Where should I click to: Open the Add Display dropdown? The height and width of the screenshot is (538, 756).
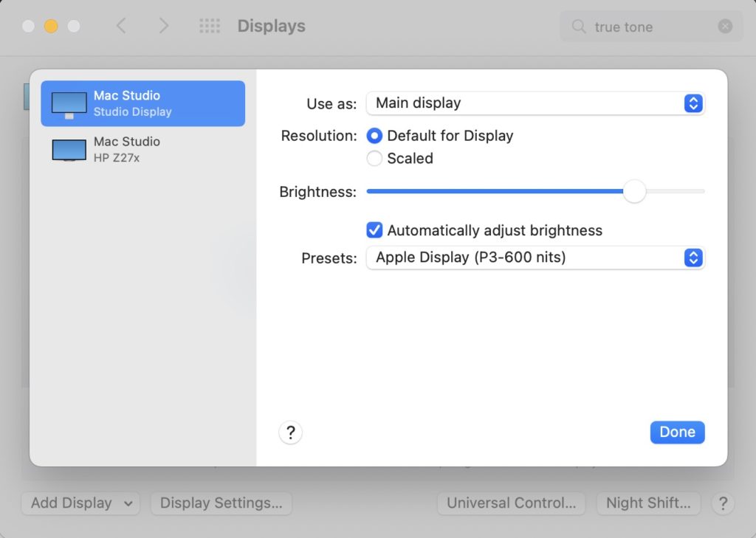pos(80,503)
